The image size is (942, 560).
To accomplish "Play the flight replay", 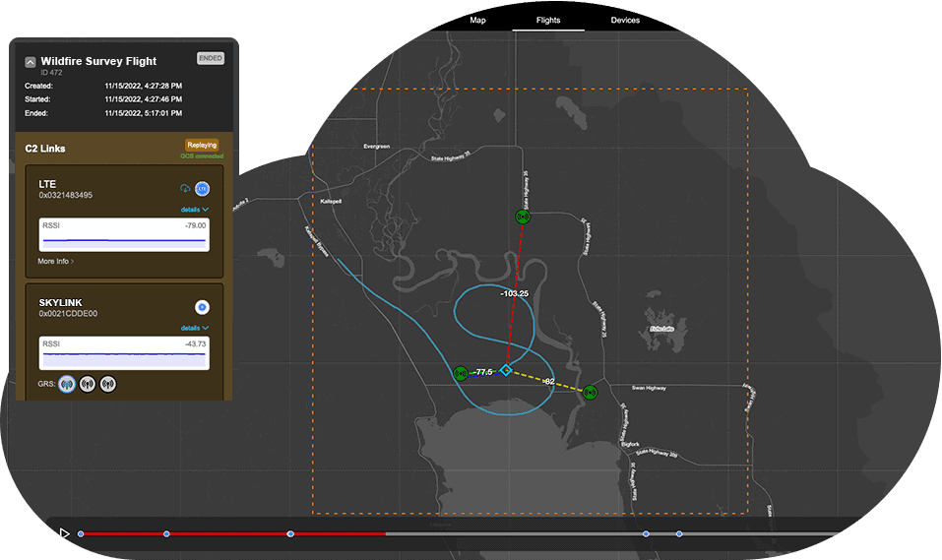I will click(x=64, y=533).
